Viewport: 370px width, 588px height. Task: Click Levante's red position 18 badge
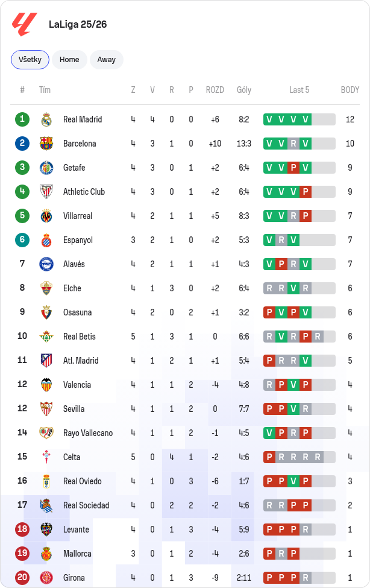click(x=22, y=529)
